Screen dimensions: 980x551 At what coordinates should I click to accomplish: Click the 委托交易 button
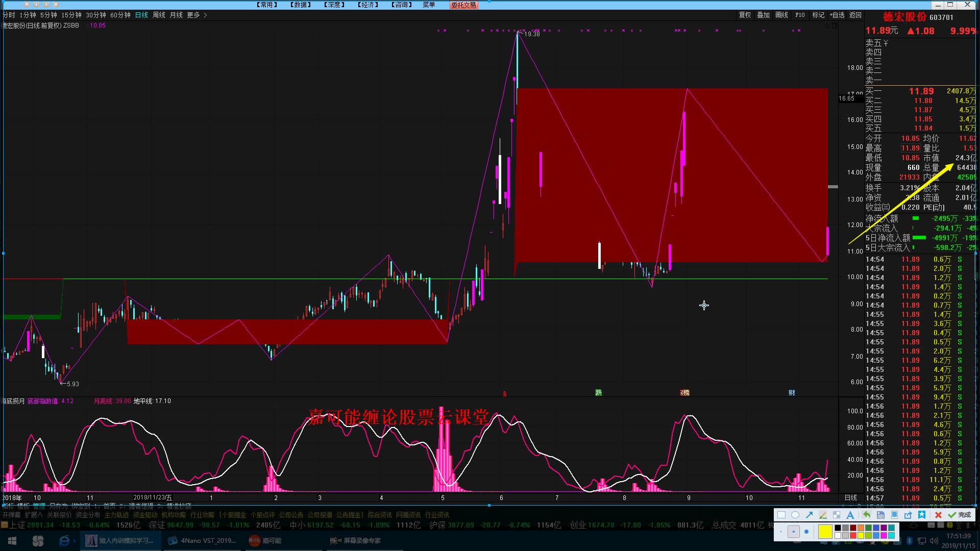(463, 5)
